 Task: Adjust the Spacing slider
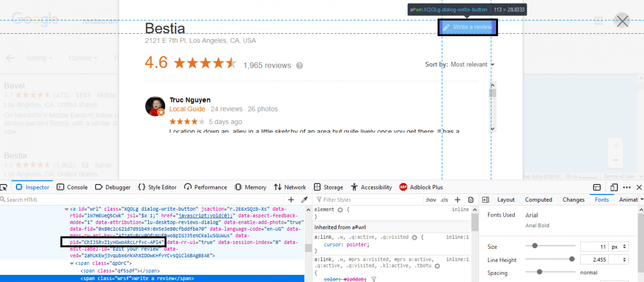point(550,272)
